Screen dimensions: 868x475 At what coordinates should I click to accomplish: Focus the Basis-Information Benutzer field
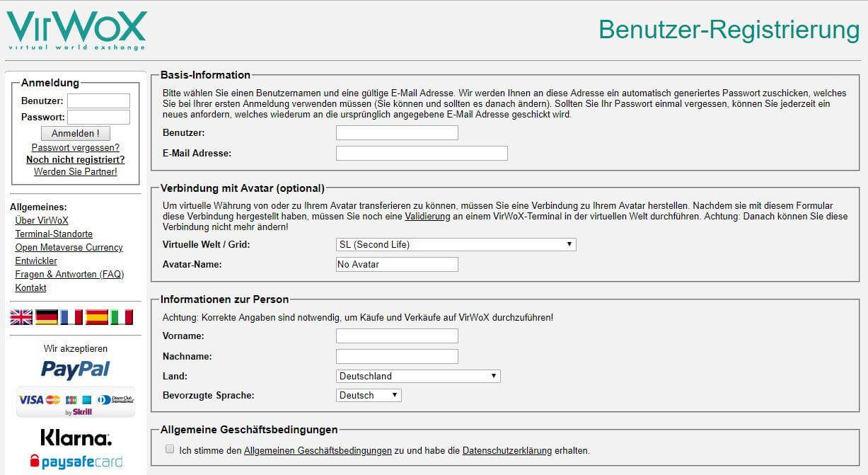[x=397, y=132]
